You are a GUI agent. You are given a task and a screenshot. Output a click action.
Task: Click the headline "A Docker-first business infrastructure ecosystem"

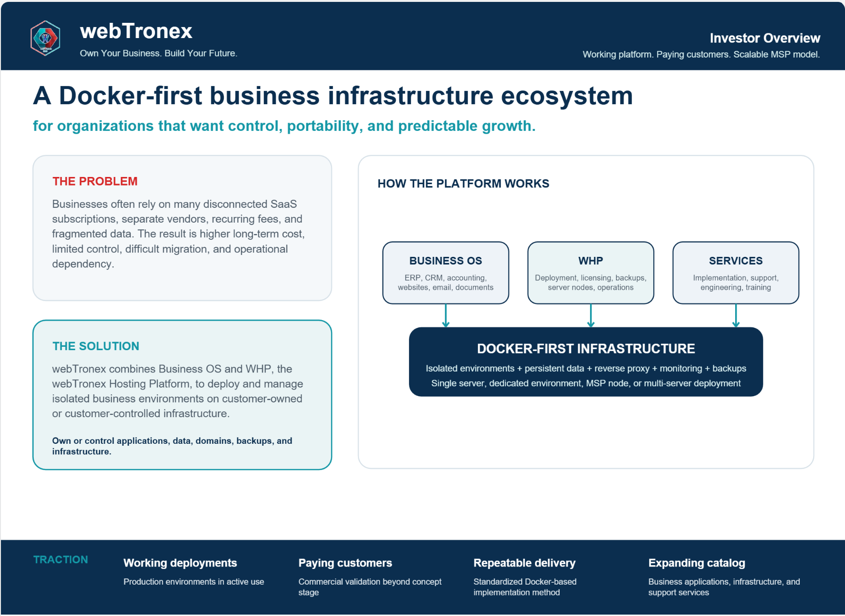(x=333, y=96)
